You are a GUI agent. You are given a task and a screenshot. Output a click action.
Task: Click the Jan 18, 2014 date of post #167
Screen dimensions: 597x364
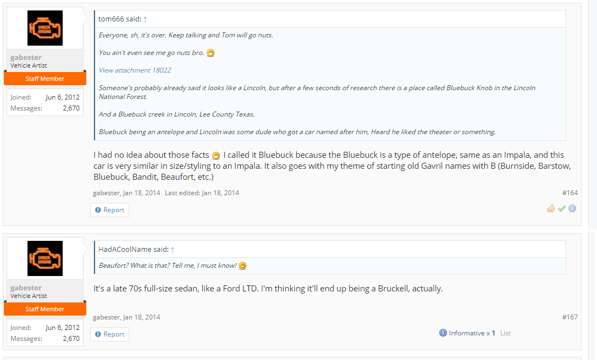pos(141,317)
